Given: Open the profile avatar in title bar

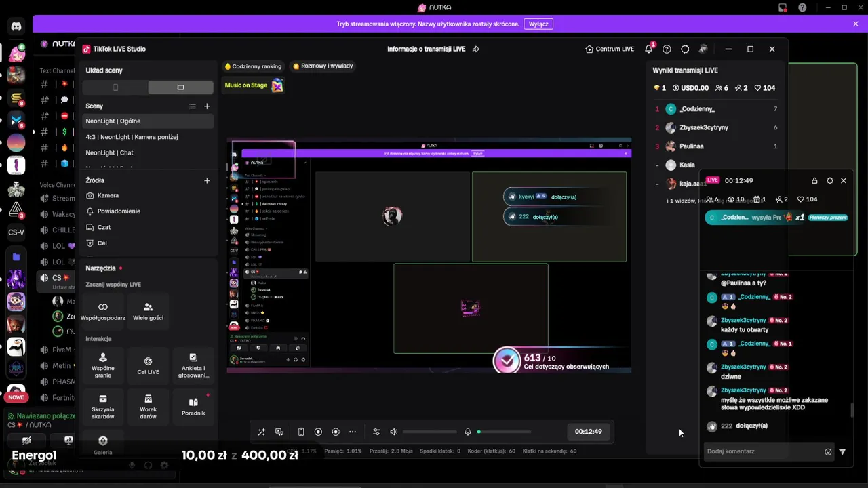Looking at the screenshot, I should coord(703,49).
